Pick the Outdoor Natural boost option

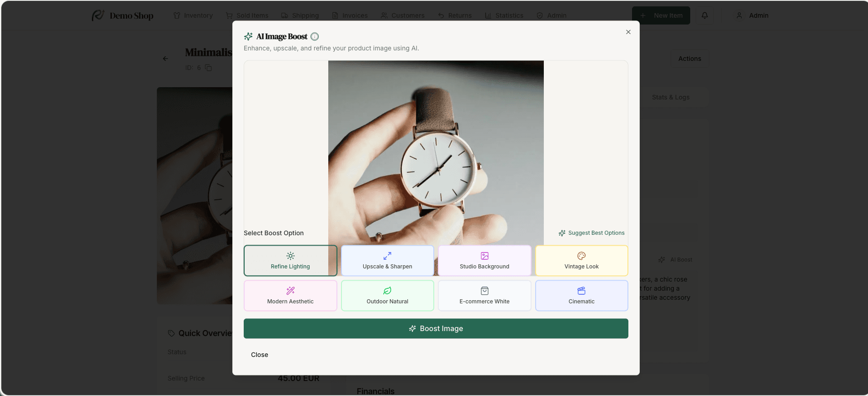tap(387, 296)
